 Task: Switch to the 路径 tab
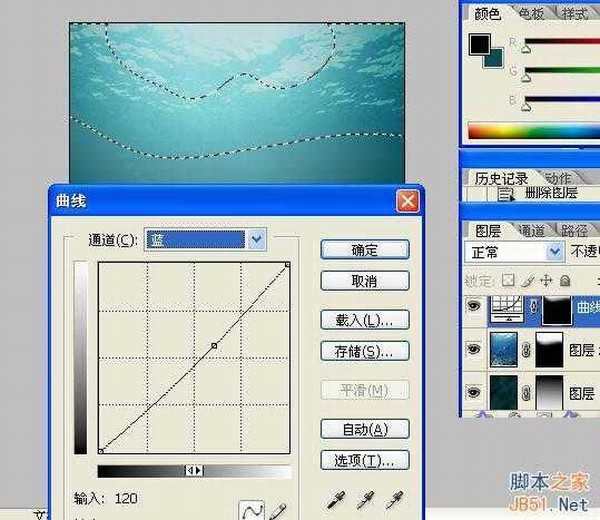pos(574,231)
